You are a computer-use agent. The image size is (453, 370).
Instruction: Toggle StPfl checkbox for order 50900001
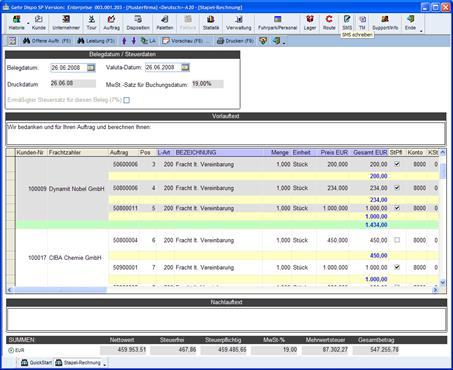(x=397, y=267)
